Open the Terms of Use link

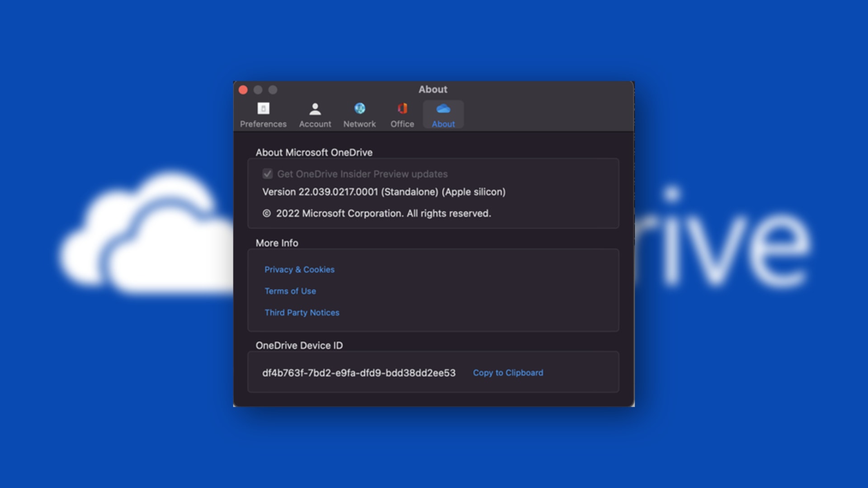pyautogui.click(x=290, y=291)
